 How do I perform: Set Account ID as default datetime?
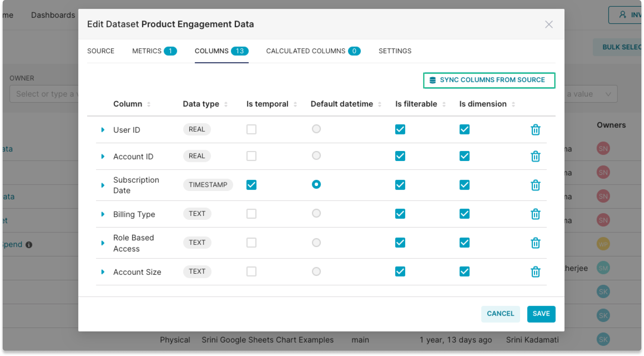tap(316, 156)
